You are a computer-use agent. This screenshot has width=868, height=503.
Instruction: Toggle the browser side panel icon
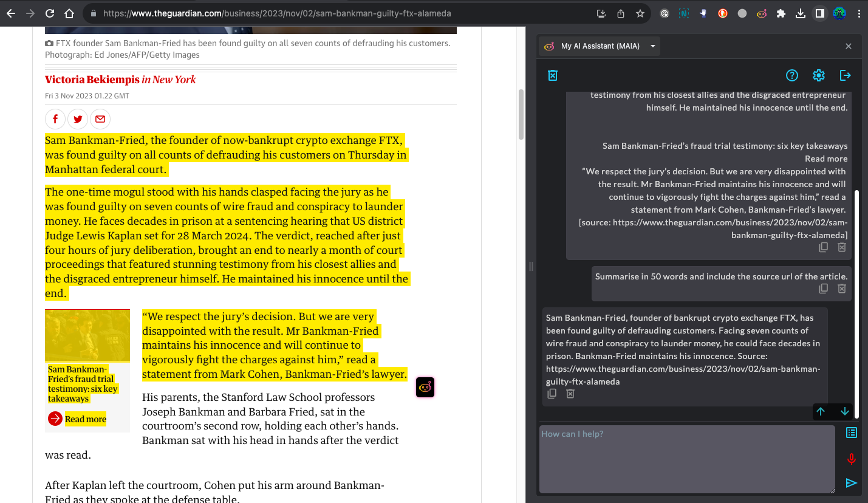820,13
